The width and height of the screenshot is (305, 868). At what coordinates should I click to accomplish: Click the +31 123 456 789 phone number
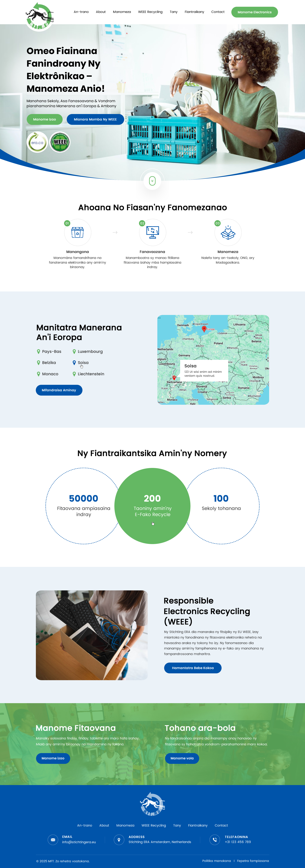click(238, 842)
